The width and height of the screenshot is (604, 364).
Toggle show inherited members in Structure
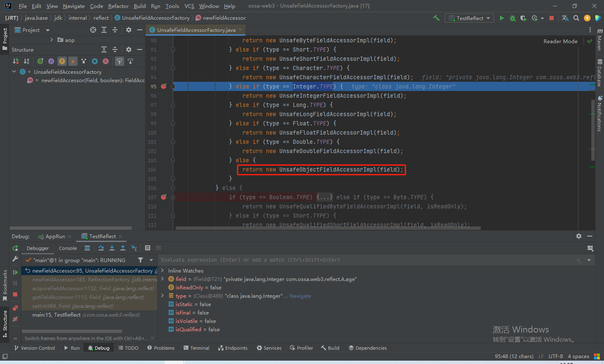(84, 61)
